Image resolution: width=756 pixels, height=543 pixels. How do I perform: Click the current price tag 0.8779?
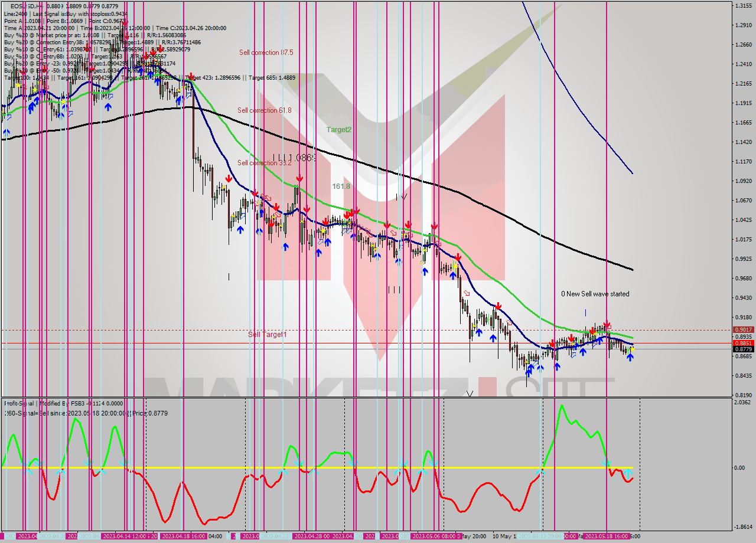coord(742,349)
